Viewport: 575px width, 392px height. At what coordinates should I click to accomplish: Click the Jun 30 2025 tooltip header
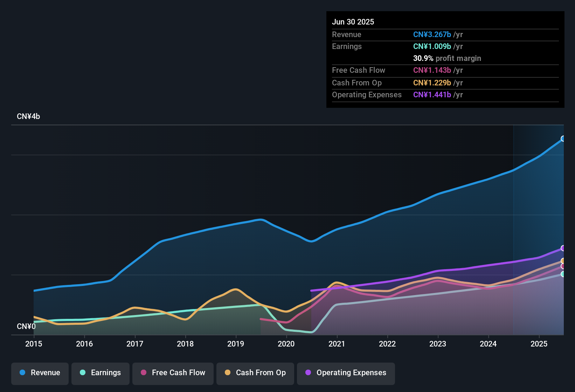point(353,22)
